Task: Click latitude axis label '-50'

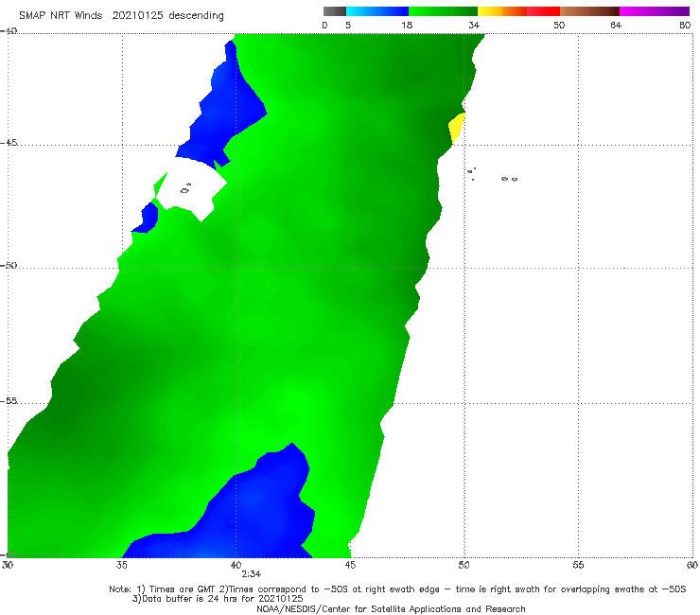Action: [x=9, y=265]
